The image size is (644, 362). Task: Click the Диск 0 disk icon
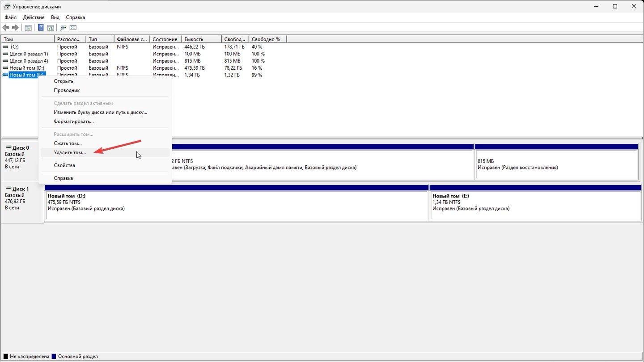pos(8,148)
